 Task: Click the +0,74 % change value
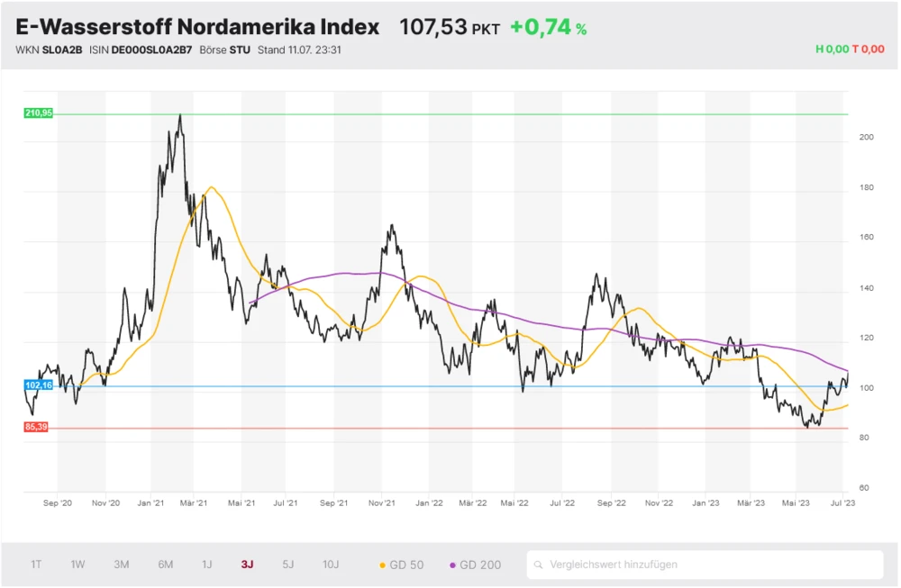pyautogui.click(x=548, y=28)
